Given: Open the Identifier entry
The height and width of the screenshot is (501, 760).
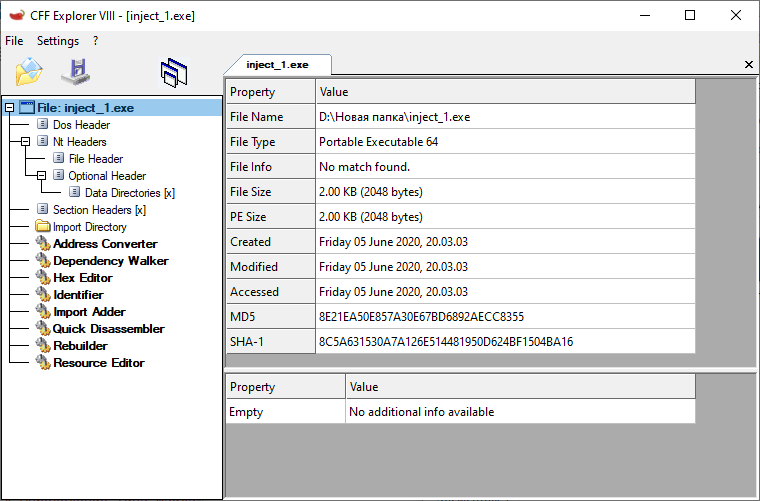Looking at the screenshot, I should tap(78, 295).
